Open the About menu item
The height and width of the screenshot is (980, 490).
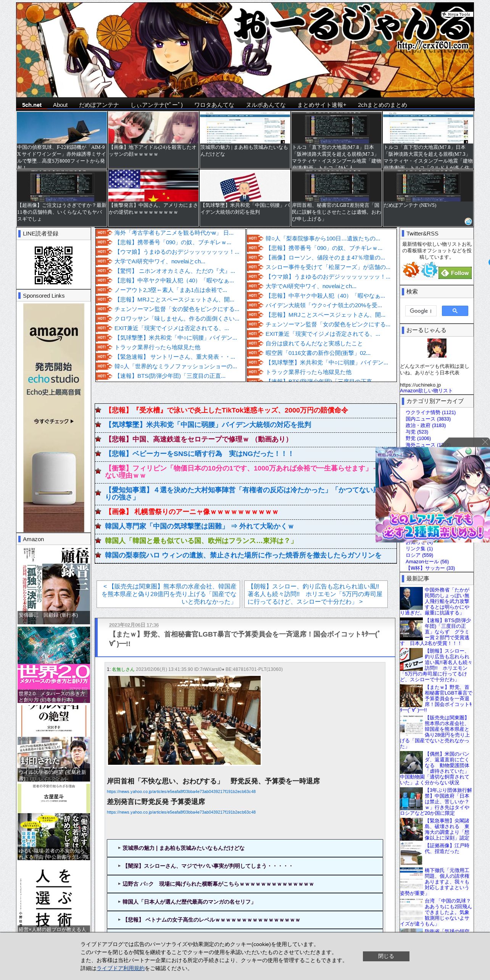pos(60,105)
